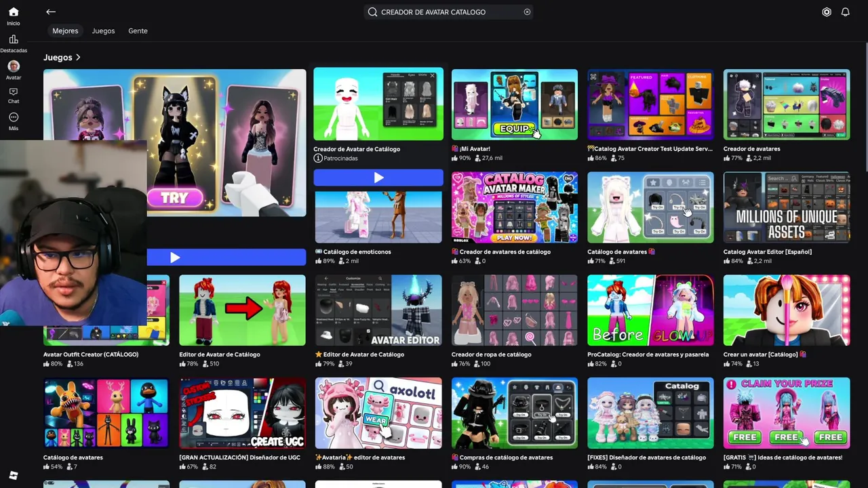
Task: Open Catalog Avatar Creator Test Update thumbnail
Action: pyautogui.click(x=650, y=104)
